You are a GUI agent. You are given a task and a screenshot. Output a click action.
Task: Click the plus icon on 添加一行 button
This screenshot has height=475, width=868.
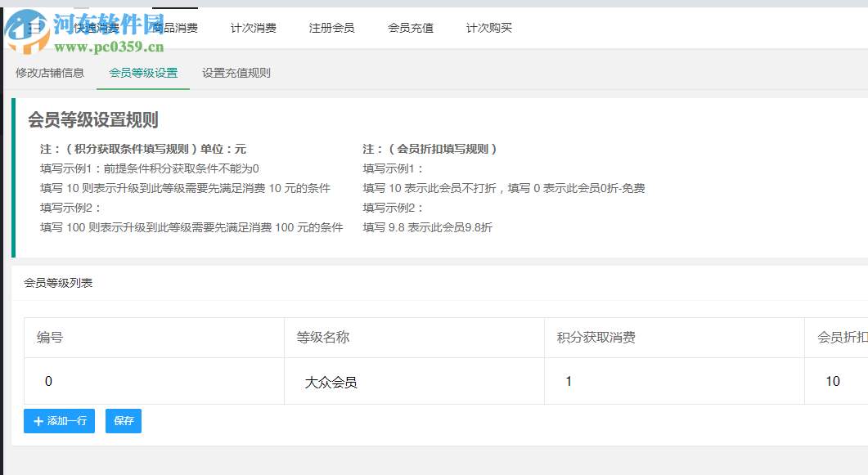38,421
